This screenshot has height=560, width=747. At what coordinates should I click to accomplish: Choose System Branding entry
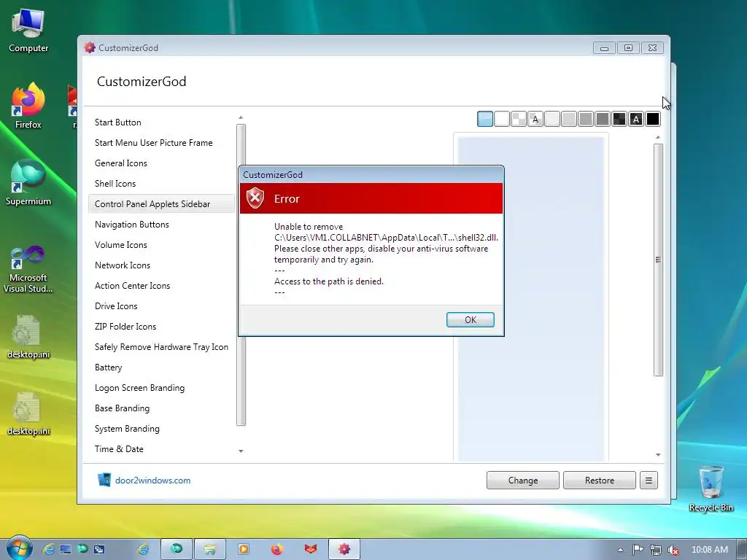point(161,429)
